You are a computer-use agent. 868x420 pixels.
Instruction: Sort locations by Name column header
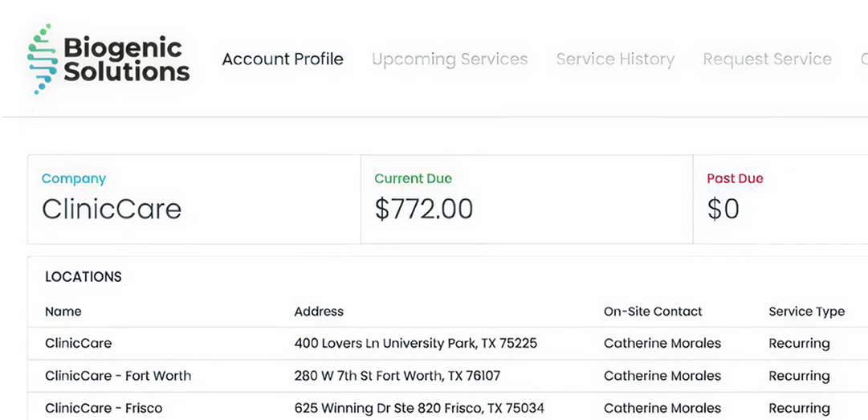click(63, 312)
